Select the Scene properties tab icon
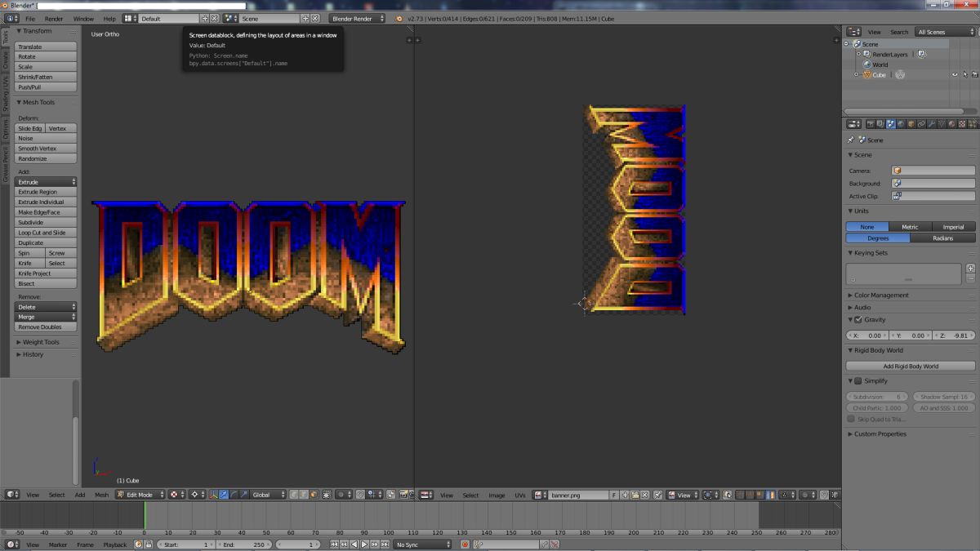 891,124
